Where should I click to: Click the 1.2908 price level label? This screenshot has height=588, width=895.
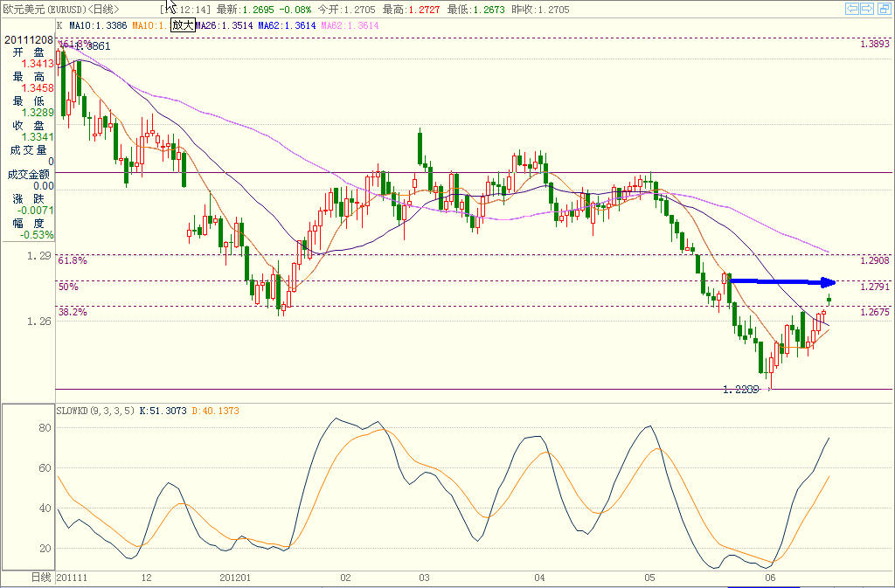pos(875,260)
